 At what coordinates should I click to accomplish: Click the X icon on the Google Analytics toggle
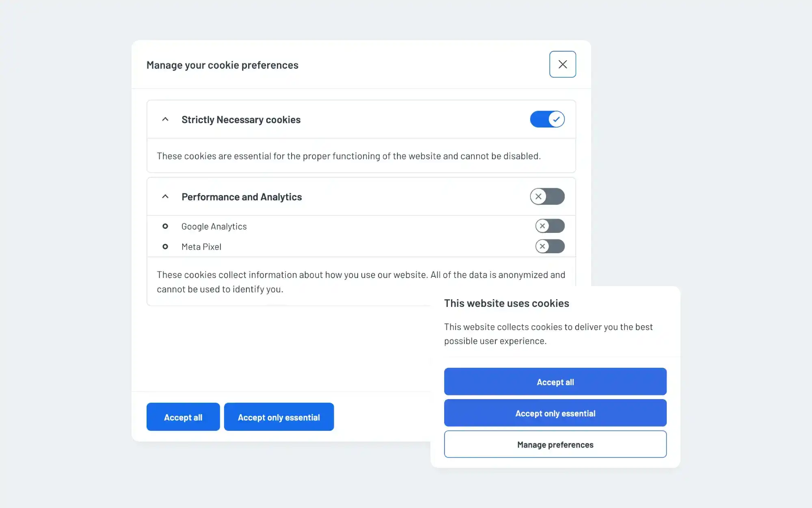click(x=542, y=226)
